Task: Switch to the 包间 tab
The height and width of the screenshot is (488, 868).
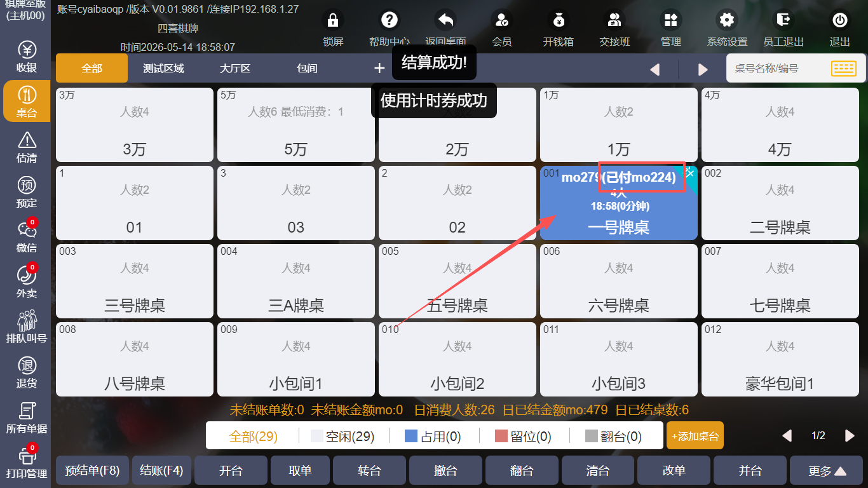Action: pos(307,68)
